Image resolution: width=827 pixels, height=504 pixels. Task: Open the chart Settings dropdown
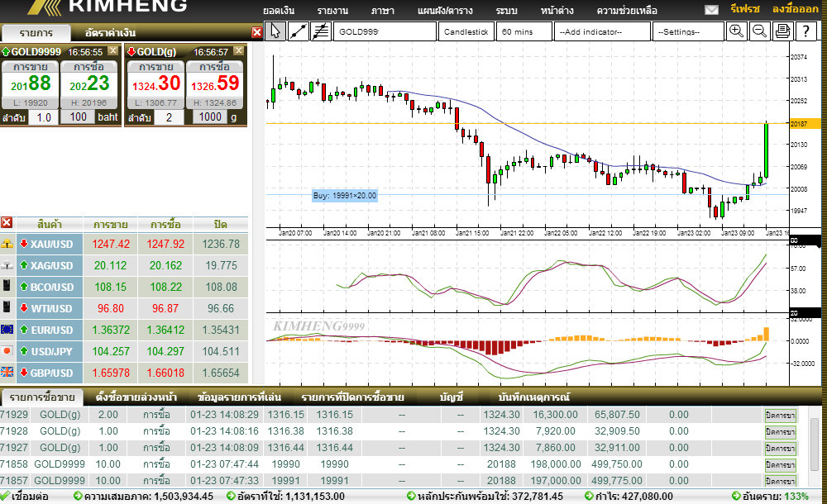click(x=688, y=31)
